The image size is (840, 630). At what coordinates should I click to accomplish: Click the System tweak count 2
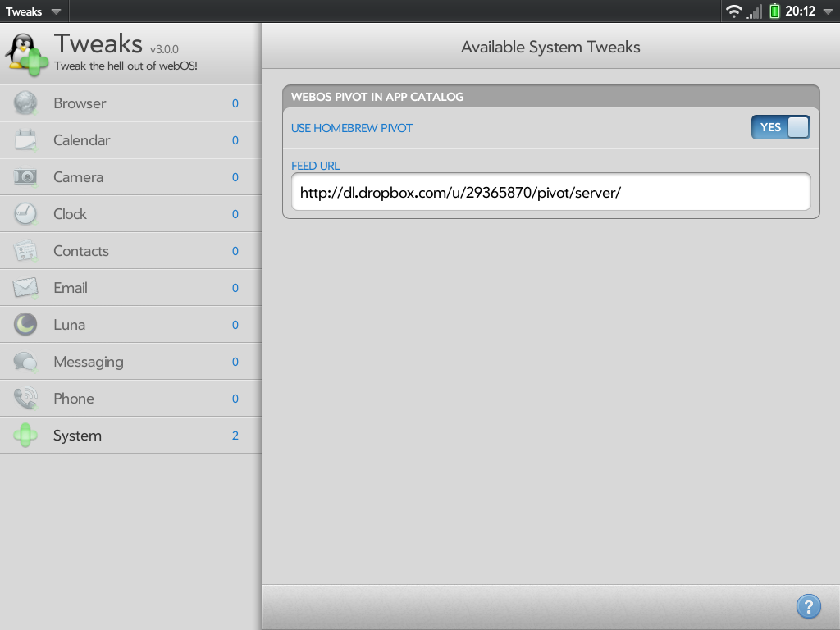click(235, 436)
